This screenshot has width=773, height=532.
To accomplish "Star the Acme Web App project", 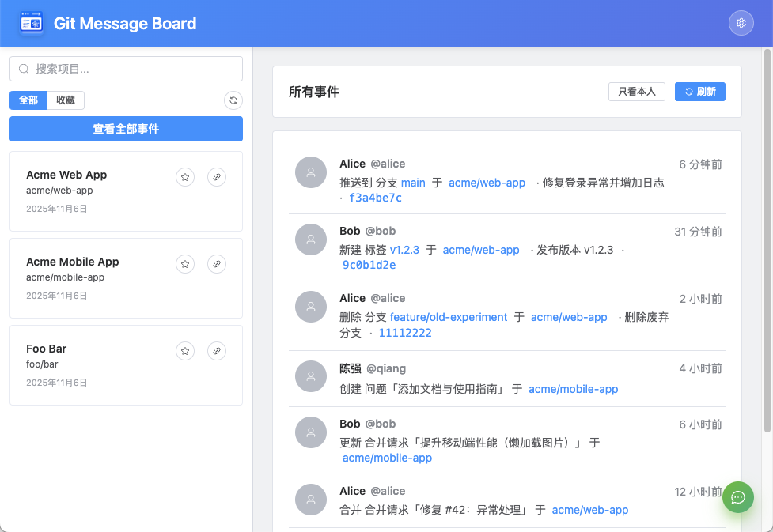I will pyautogui.click(x=185, y=177).
